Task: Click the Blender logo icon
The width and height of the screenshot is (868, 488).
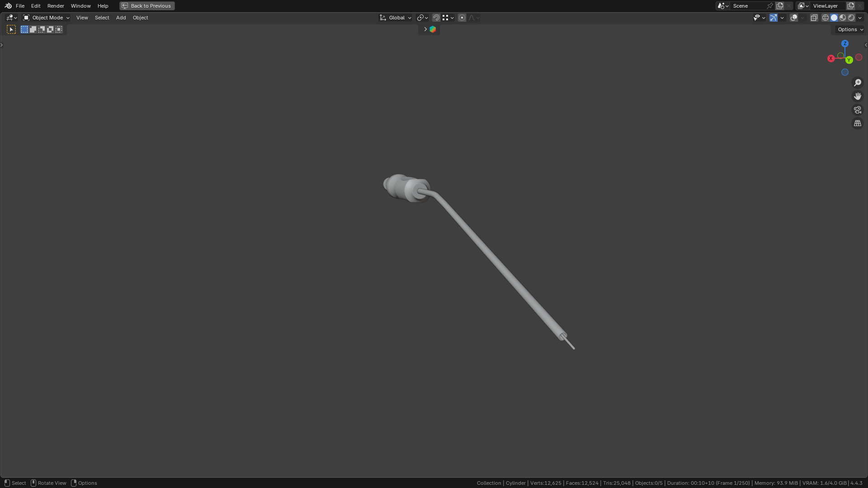Action: click(x=8, y=6)
